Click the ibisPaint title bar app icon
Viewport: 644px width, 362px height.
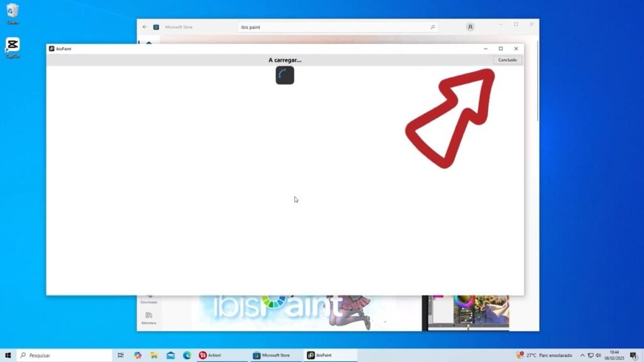pos(52,48)
